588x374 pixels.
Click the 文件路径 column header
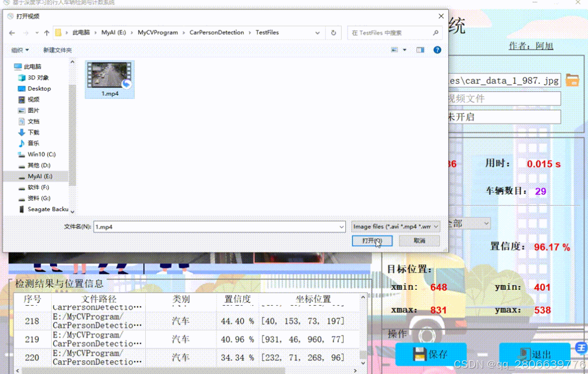pyautogui.click(x=98, y=299)
